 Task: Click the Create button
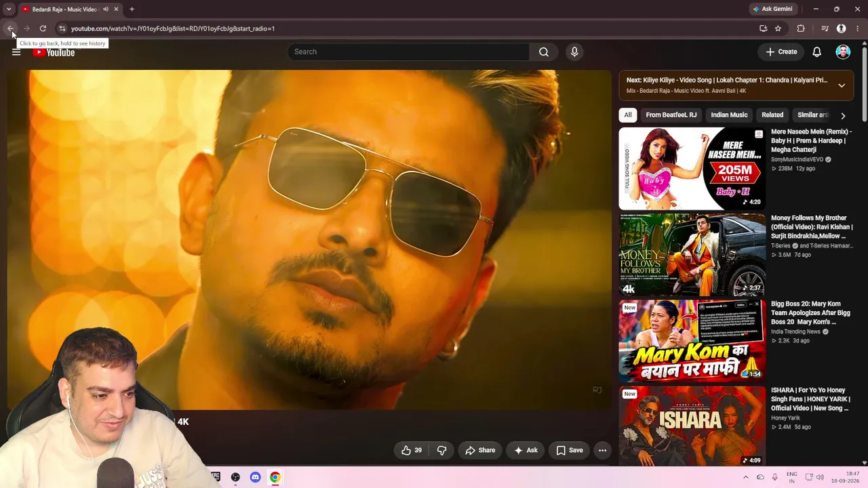(781, 52)
